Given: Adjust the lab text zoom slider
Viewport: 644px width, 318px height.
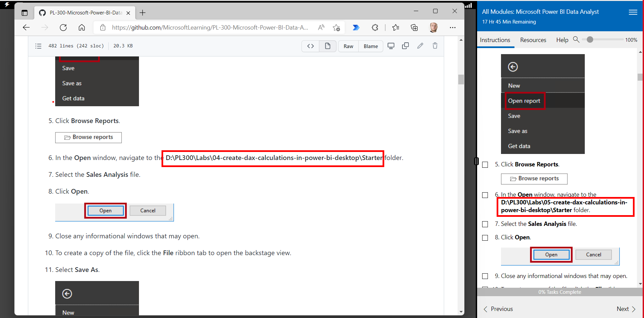Looking at the screenshot, I should click(590, 39).
